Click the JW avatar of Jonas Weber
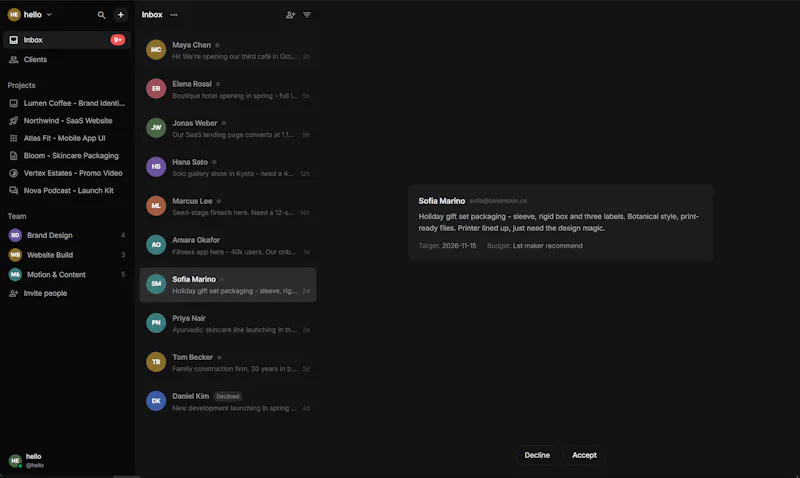800x478 pixels. click(156, 128)
